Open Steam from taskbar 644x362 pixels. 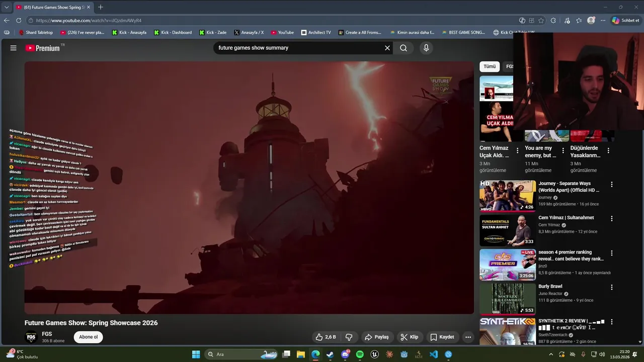pos(330,354)
